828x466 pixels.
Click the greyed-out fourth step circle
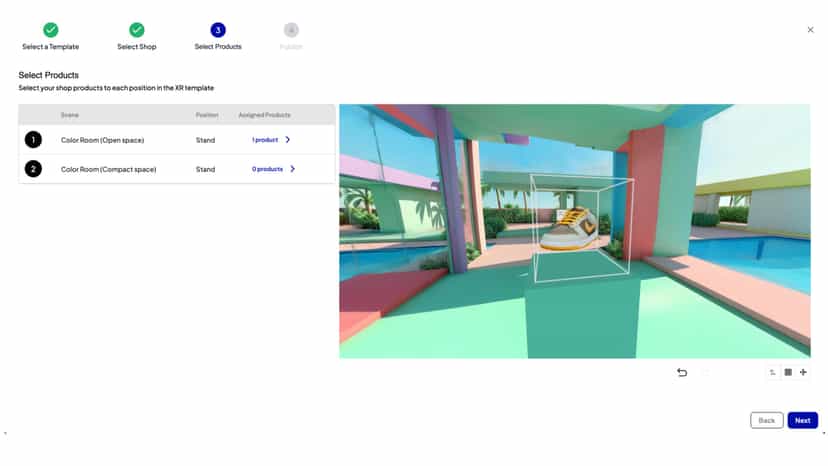[291, 30]
